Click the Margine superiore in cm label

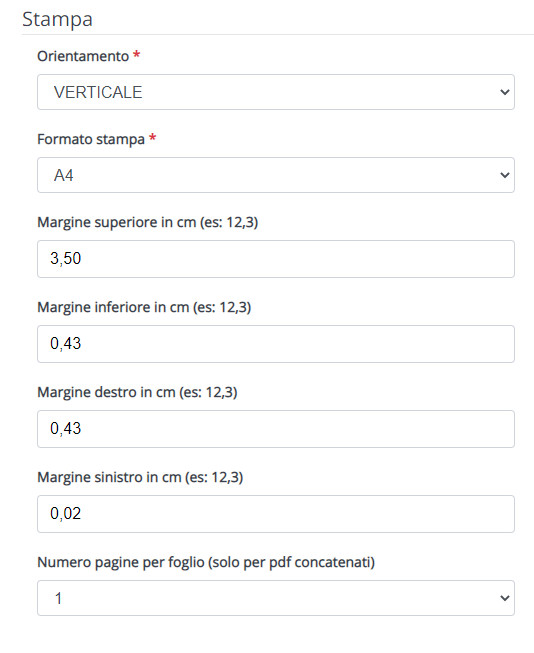coord(148,222)
